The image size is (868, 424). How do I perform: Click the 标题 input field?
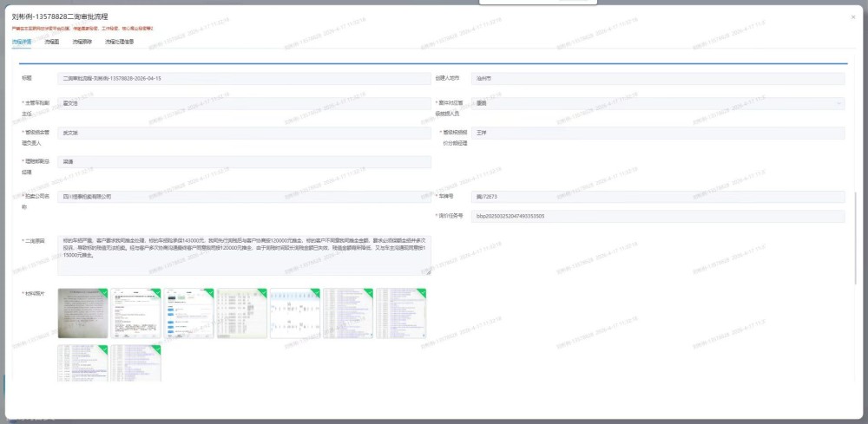pos(244,79)
